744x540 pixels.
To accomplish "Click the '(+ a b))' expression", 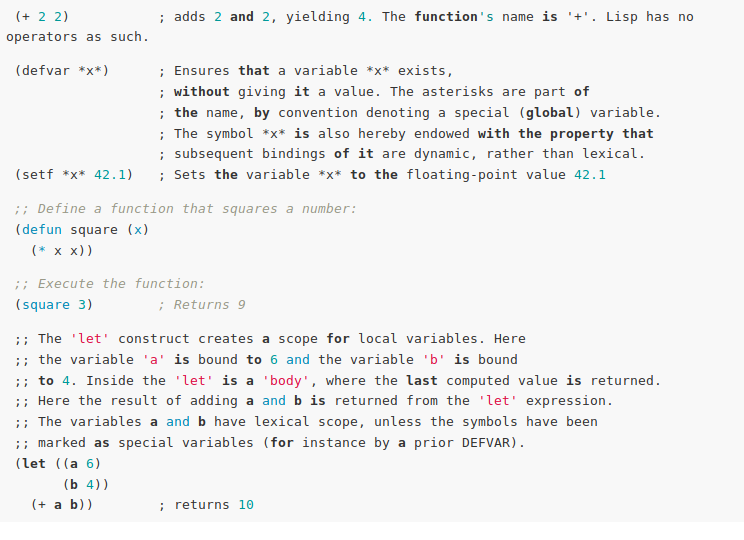I will [x=62, y=505].
